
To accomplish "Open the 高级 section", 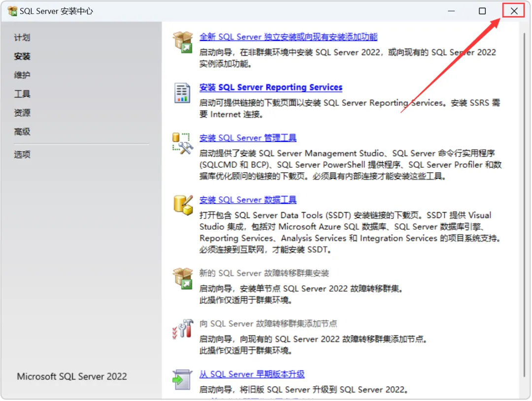I will pyautogui.click(x=22, y=131).
